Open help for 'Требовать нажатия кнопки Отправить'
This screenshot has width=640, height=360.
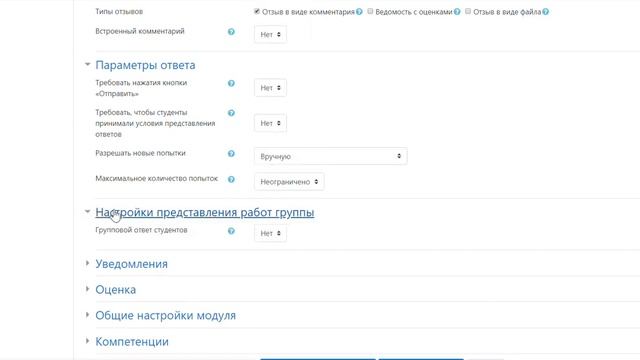click(231, 83)
